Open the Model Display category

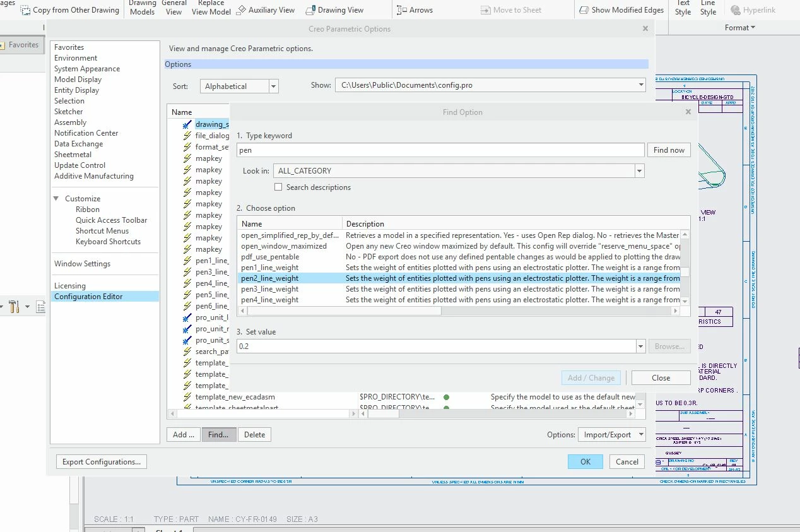(78, 80)
